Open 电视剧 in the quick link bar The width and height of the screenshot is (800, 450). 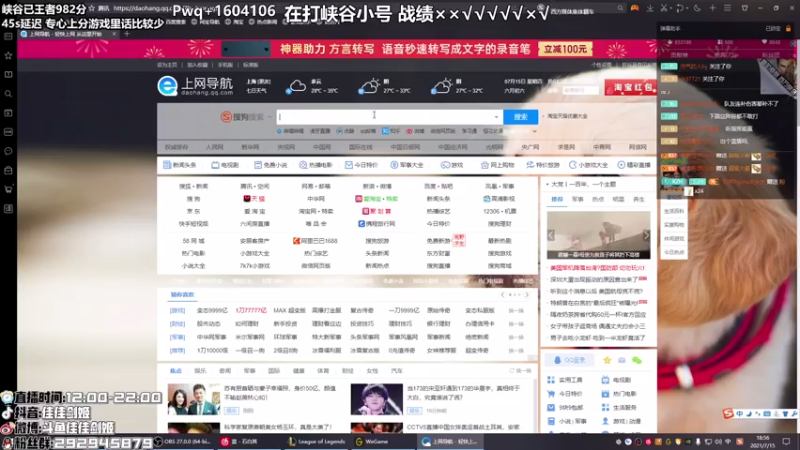point(225,165)
